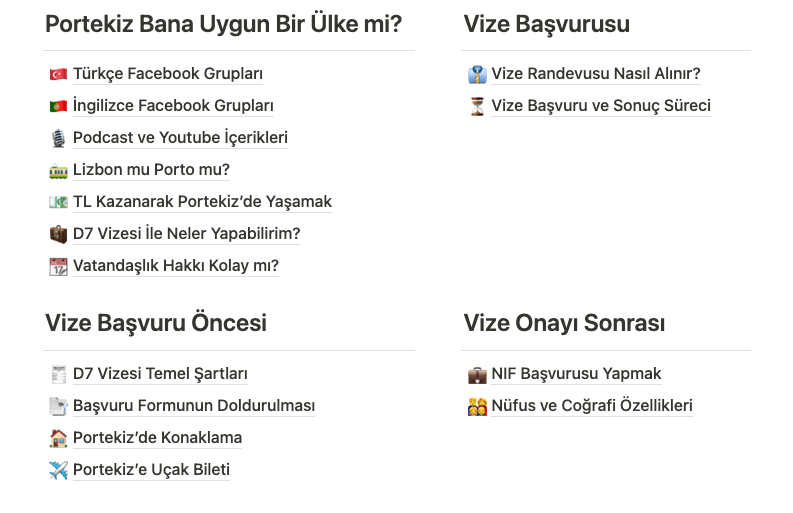Click the briefcase icon beside NIF Başvurusu
Viewport: 793px width, 513px height.
pos(477,374)
